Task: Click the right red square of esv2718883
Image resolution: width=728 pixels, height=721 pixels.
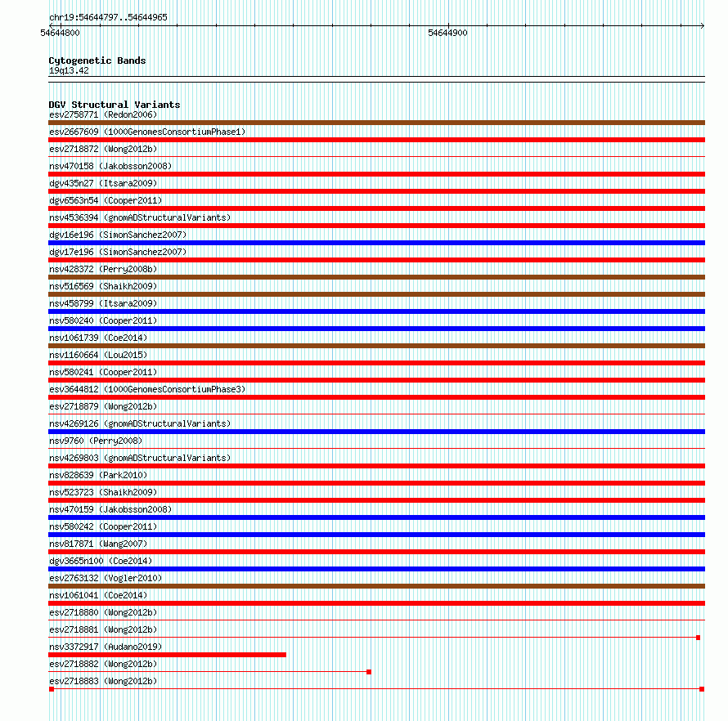Action: (x=702, y=689)
